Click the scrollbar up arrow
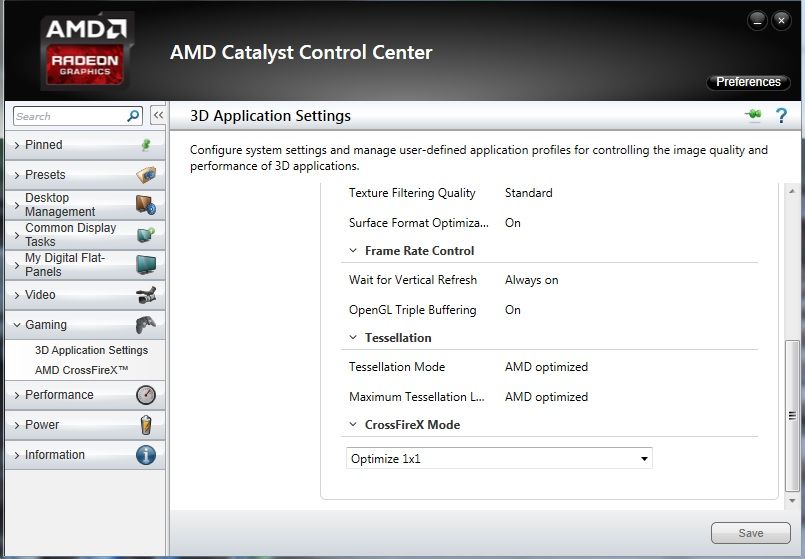The image size is (805, 559). point(792,191)
